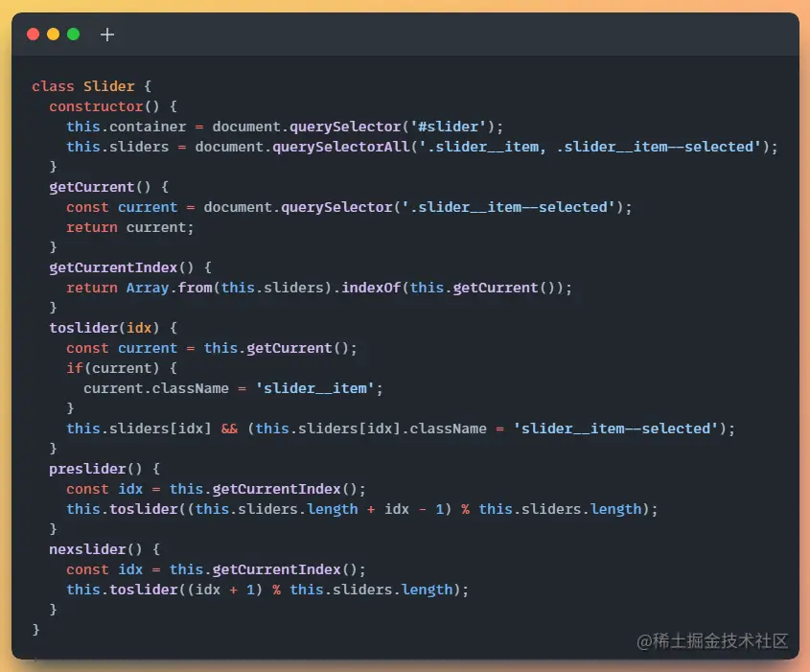The image size is (810, 672).
Task: Select the '#slider' selector string
Action: pos(448,127)
